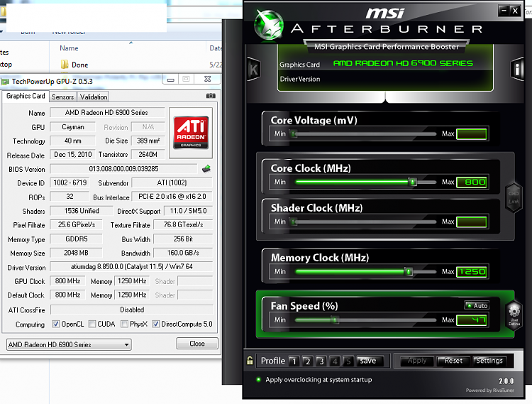532x404 pixels.
Task: Save BIOS using chip icon in GPU-Z
Action: tap(206, 169)
